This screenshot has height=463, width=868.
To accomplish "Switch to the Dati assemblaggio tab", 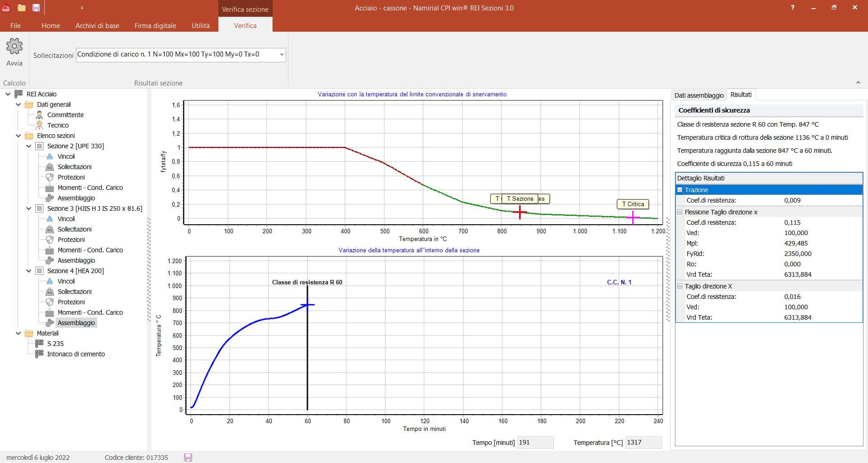I will click(699, 95).
